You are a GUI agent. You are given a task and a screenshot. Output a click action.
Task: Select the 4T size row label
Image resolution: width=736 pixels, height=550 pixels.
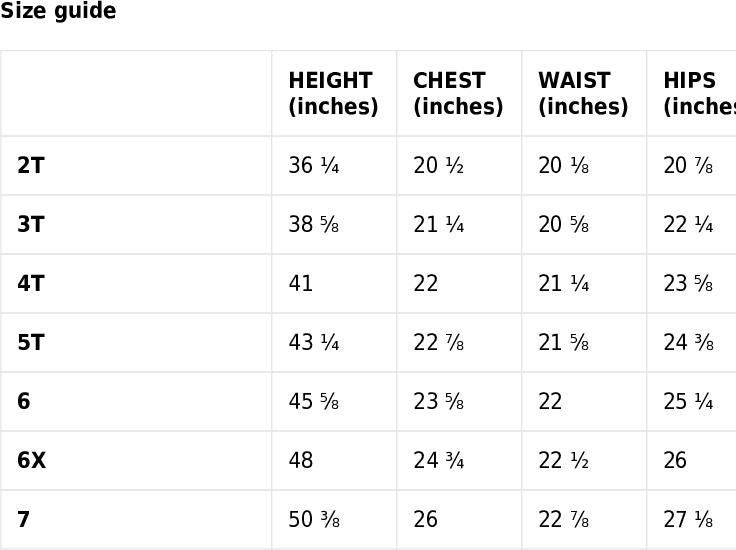pos(31,284)
